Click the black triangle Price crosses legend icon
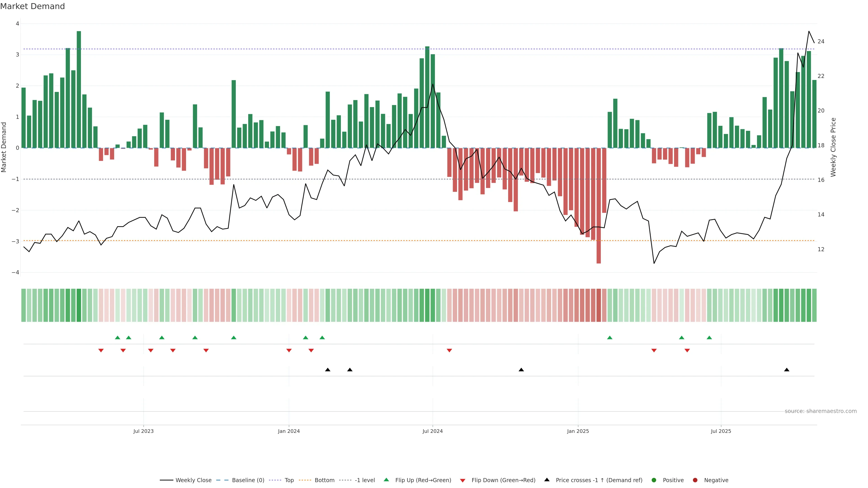This screenshot has height=488, width=868. 547,480
